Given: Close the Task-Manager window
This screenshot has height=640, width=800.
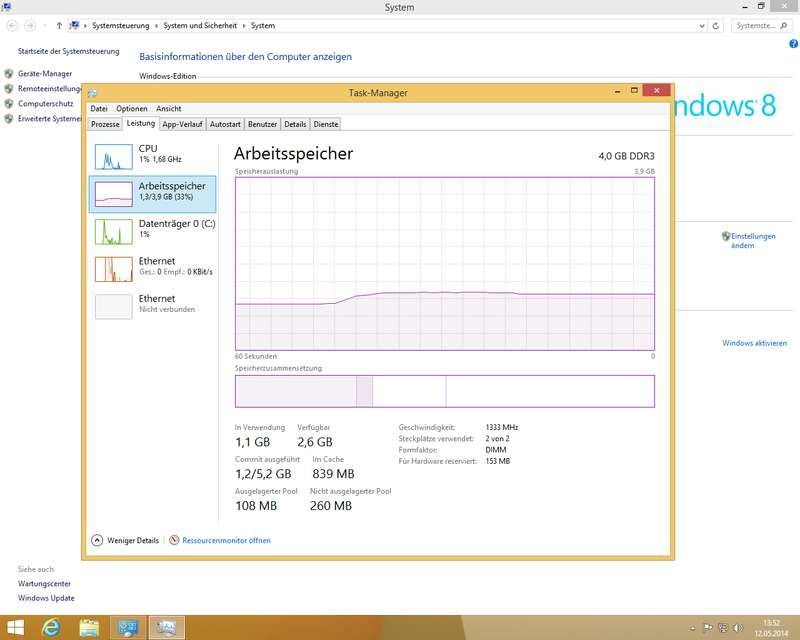Looking at the screenshot, I should [x=657, y=90].
